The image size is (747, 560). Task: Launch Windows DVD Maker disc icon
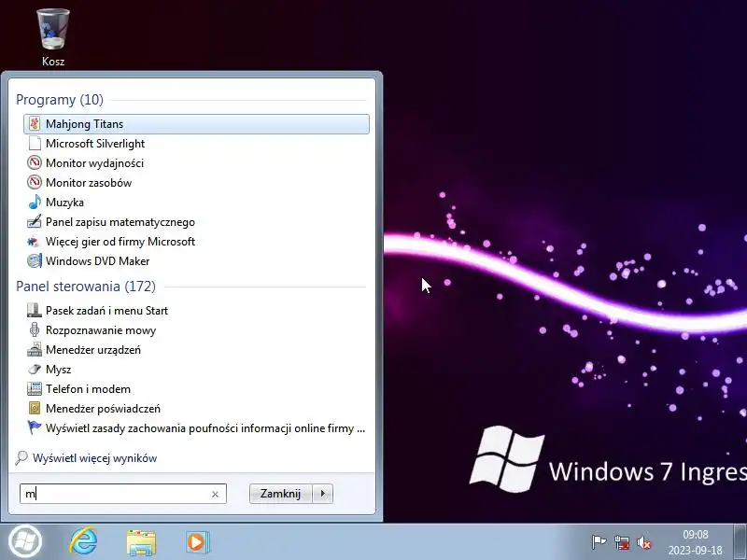[x=35, y=261]
